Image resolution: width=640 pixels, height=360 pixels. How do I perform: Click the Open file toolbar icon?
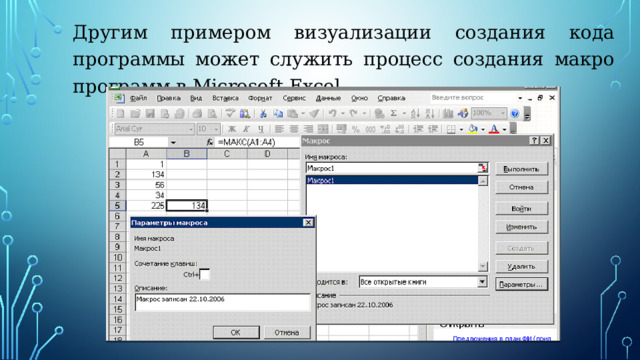(136, 113)
